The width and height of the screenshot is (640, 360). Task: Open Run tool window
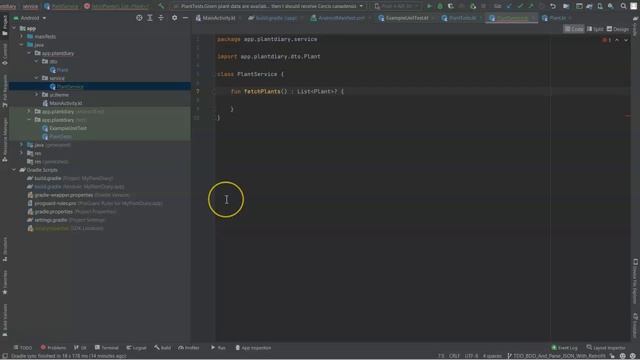click(218, 348)
